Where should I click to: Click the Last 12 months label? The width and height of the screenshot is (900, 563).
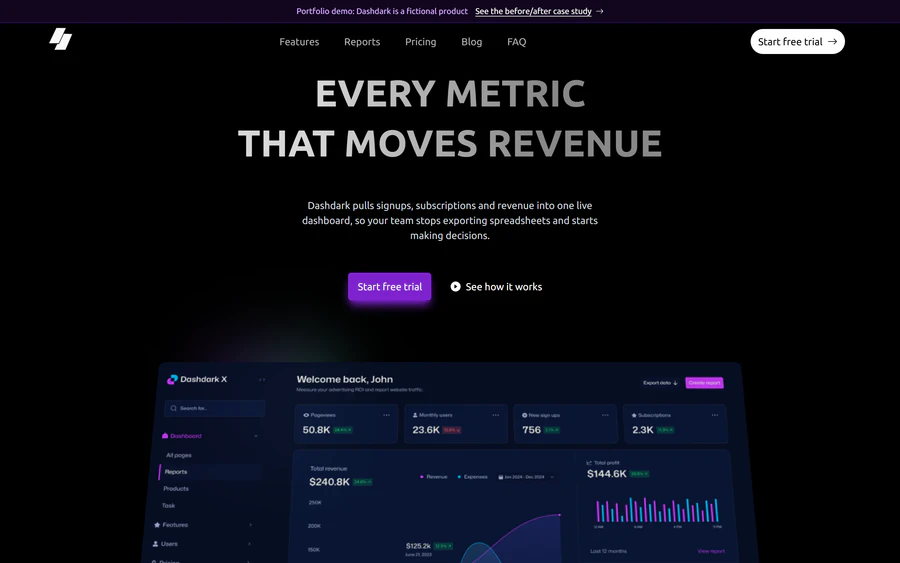[608, 551]
